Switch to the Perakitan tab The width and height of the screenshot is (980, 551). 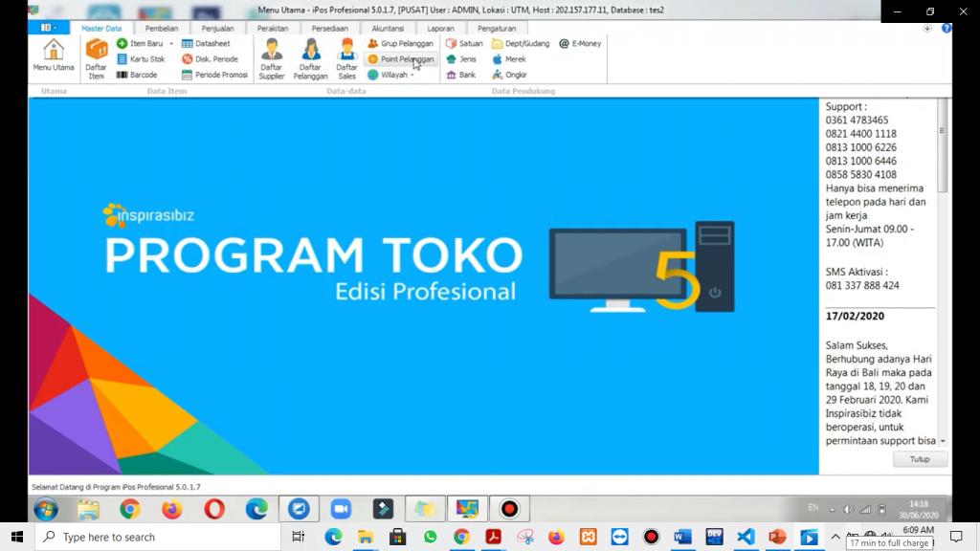tap(273, 28)
